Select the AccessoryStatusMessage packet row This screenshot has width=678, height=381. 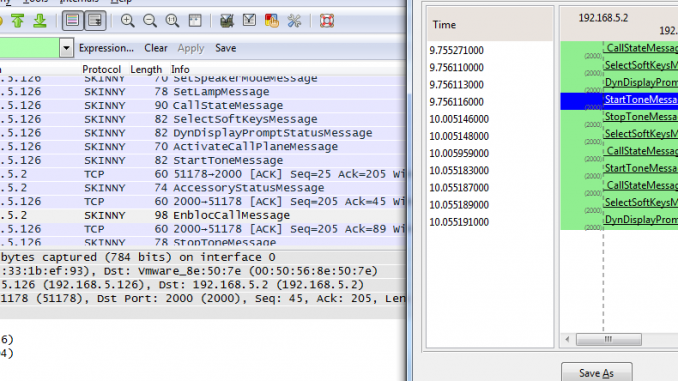(203, 188)
